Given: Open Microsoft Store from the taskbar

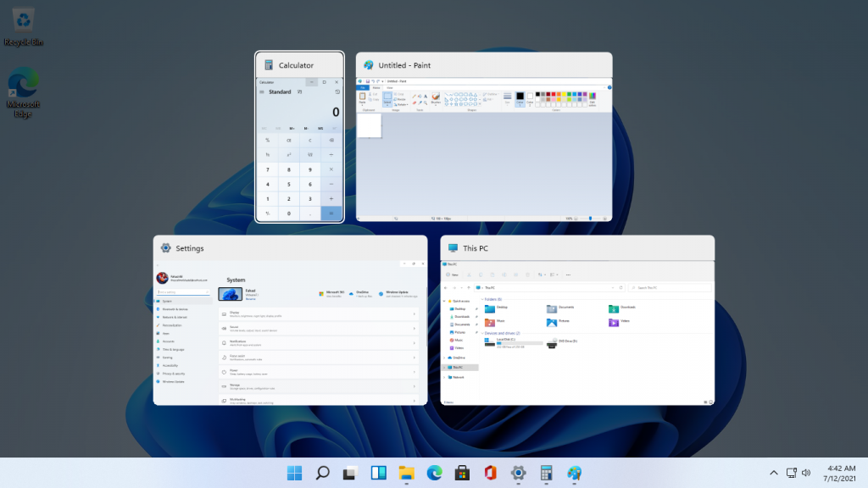Looking at the screenshot, I should (x=462, y=474).
